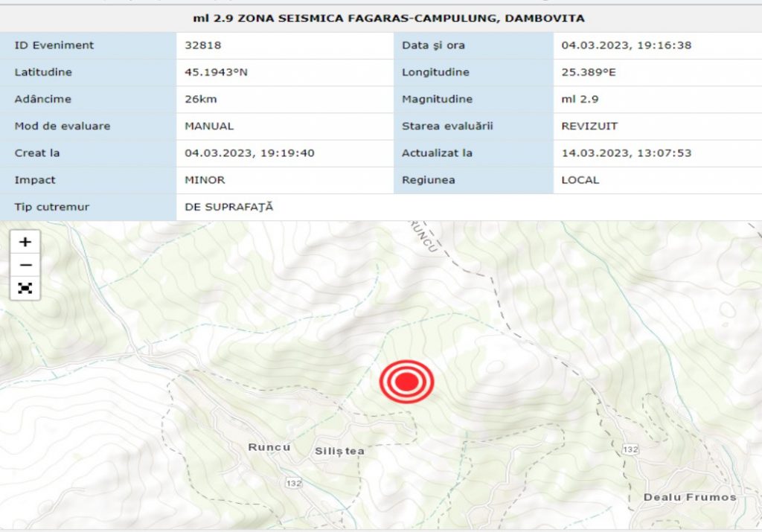Select the Siliștea village label on map
The image size is (762, 532).
click(339, 451)
